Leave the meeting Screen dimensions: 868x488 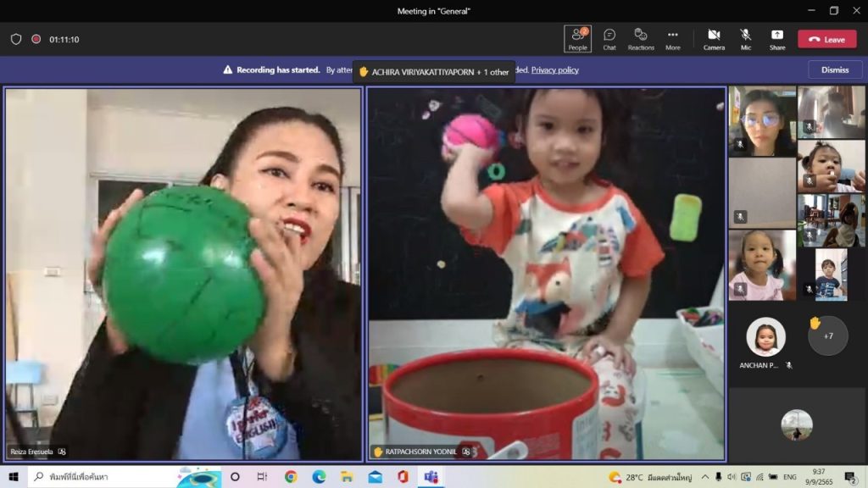coord(827,39)
